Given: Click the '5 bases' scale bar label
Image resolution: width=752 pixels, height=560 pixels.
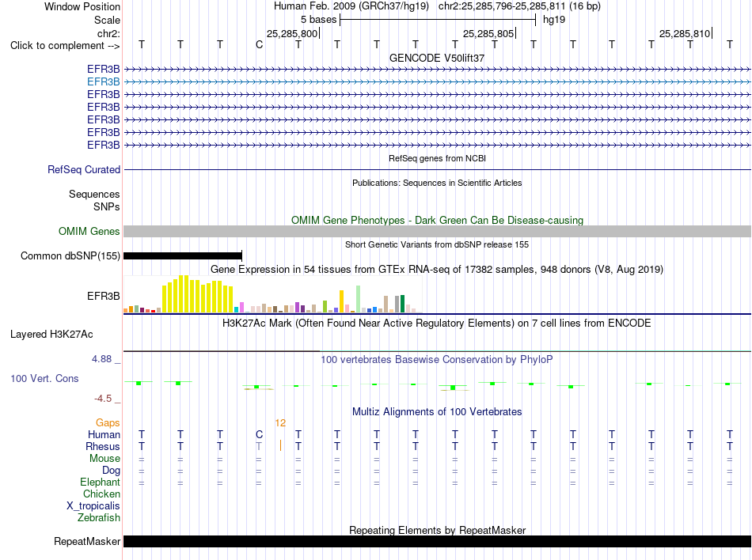Looking at the screenshot, I should pos(318,20).
